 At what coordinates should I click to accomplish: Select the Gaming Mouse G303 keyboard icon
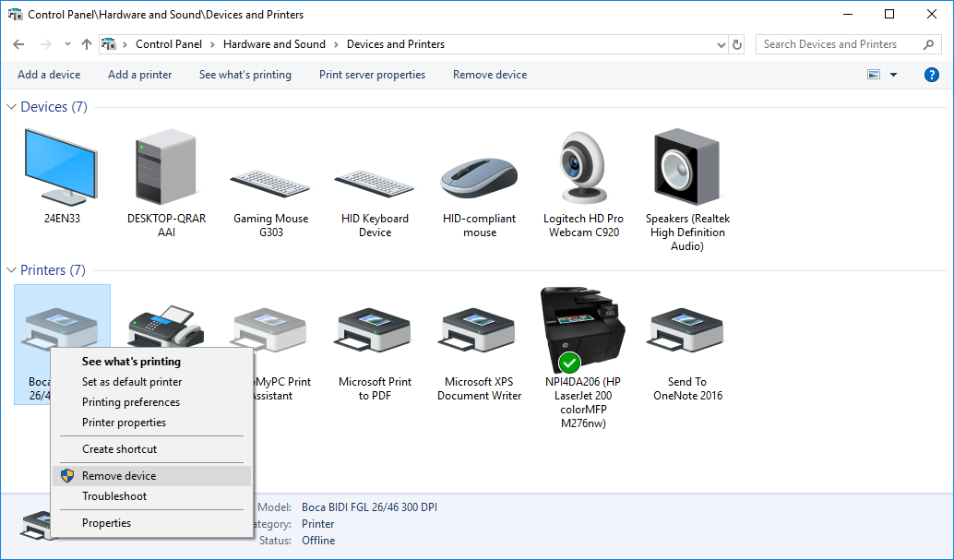[270, 184]
